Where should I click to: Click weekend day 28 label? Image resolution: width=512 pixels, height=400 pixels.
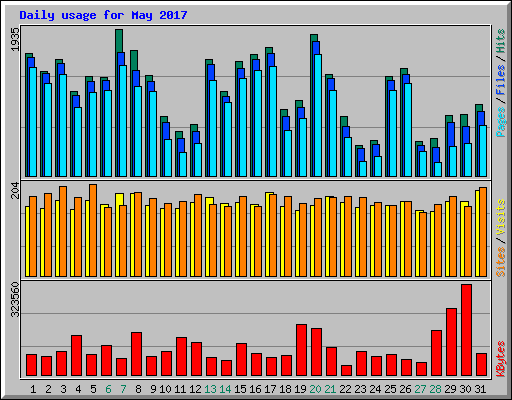point(435,389)
